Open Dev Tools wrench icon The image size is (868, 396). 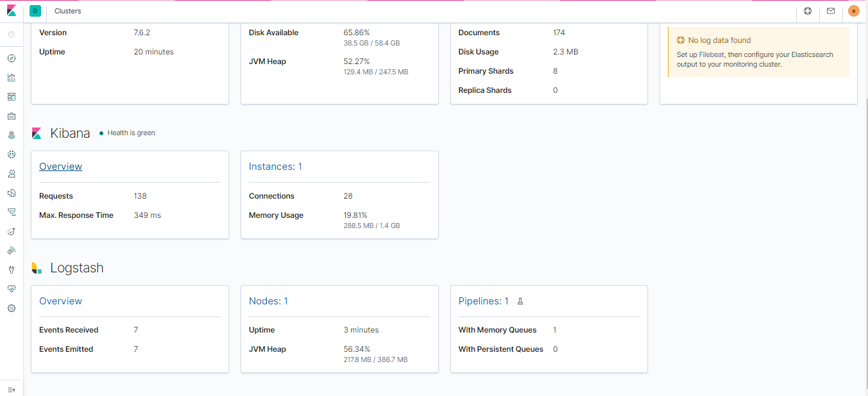(12, 270)
